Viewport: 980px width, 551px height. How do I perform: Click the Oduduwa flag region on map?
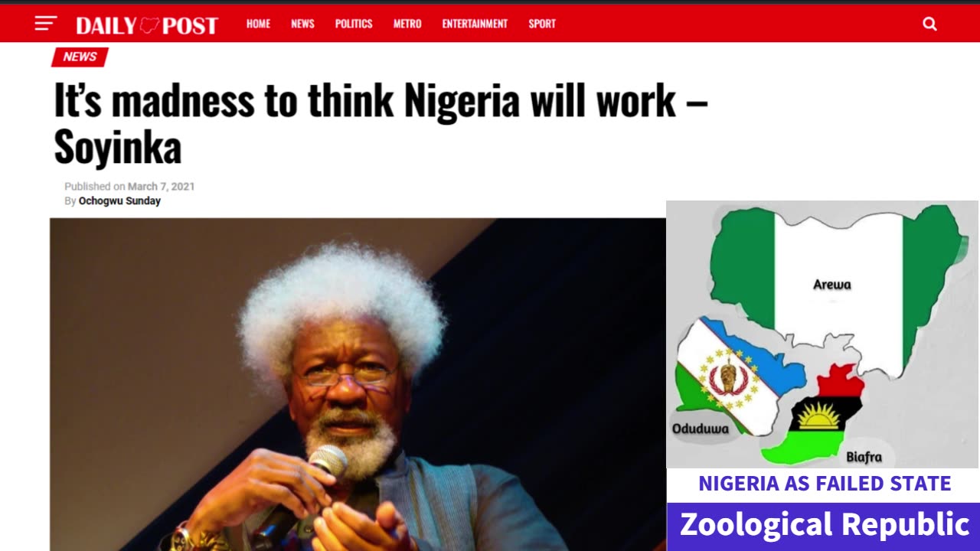pyautogui.click(x=731, y=375)
